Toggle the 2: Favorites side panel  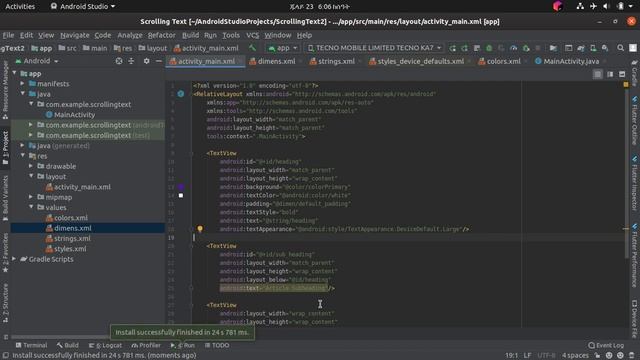tap(5, 253)
